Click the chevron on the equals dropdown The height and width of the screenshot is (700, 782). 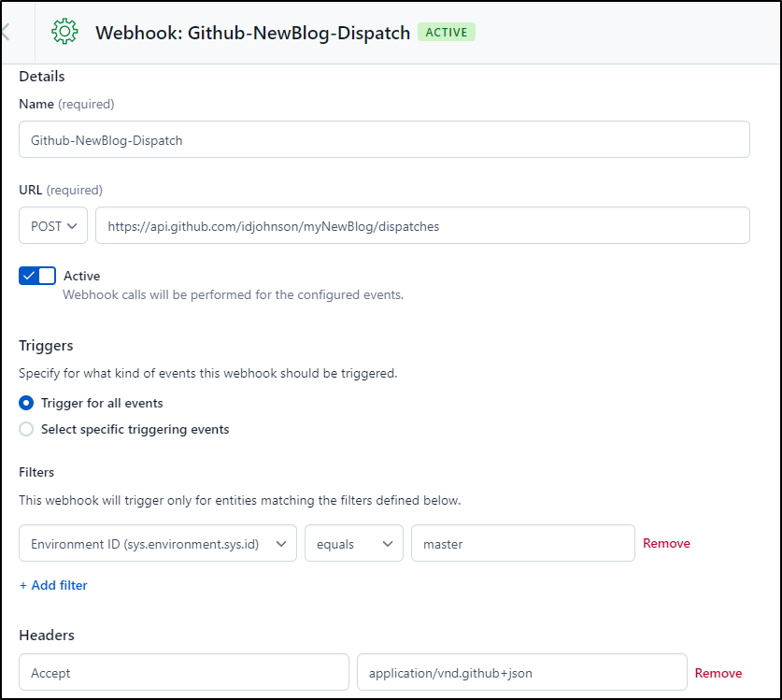tap(388, 544)
